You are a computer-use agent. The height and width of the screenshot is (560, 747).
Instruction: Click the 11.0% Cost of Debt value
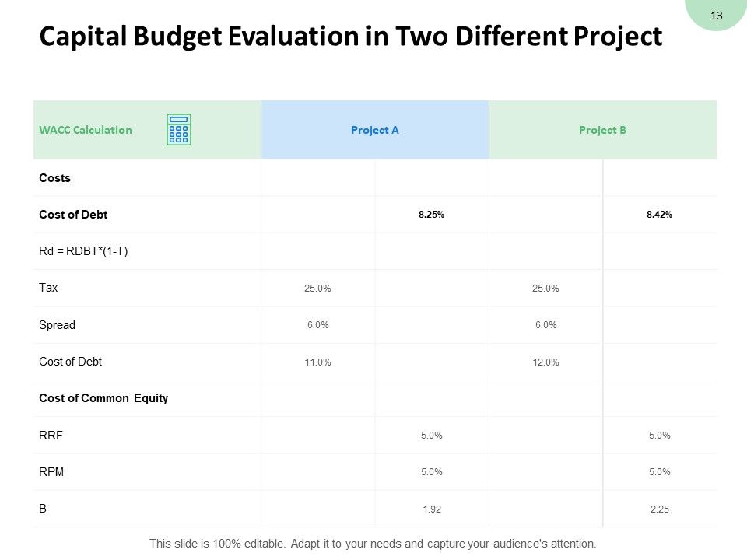pos(317,362)
